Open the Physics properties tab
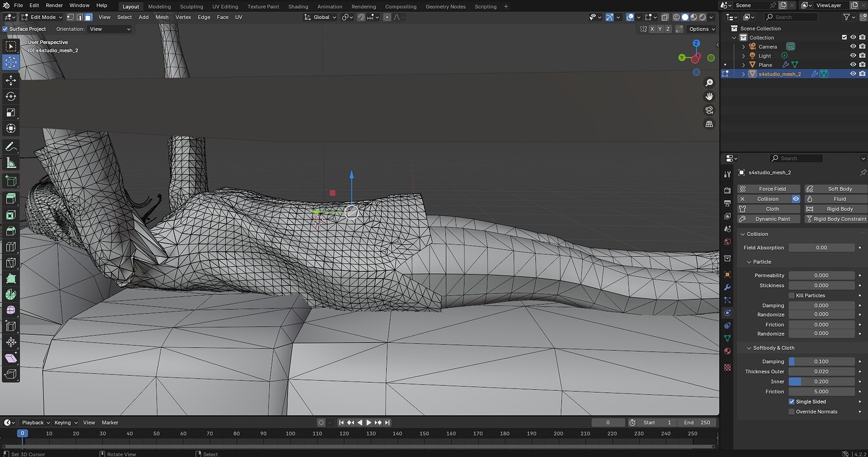868x457 pixels. (728, 313)
